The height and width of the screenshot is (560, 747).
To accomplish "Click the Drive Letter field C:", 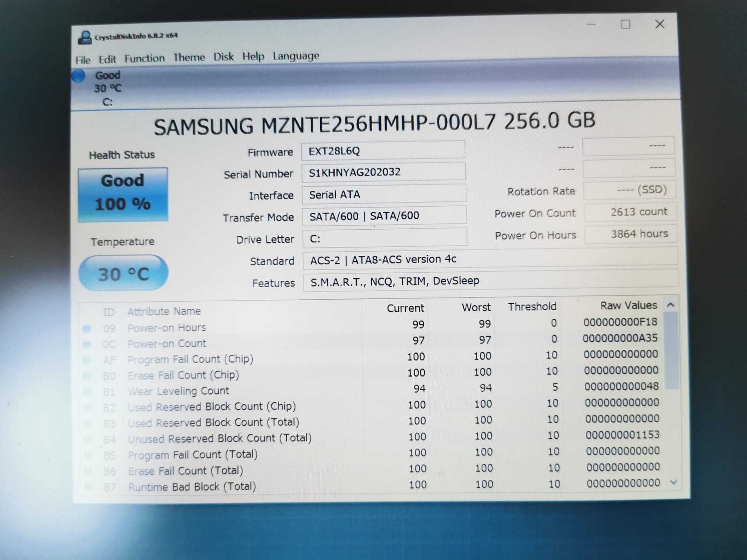I will tap(385, 238).
